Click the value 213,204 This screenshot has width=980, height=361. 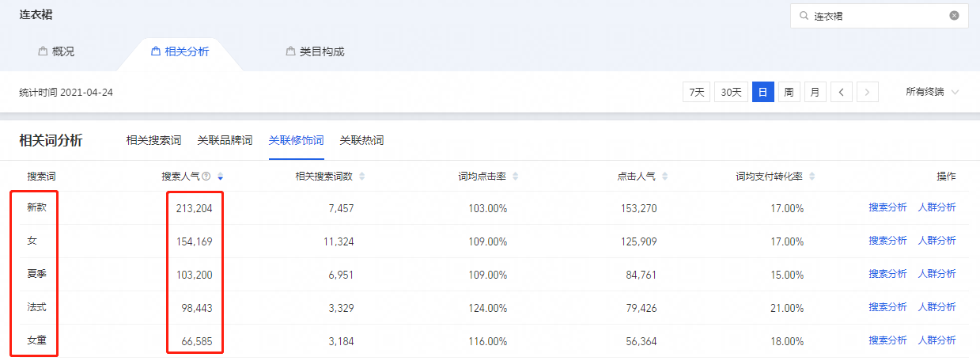point(195,208)
